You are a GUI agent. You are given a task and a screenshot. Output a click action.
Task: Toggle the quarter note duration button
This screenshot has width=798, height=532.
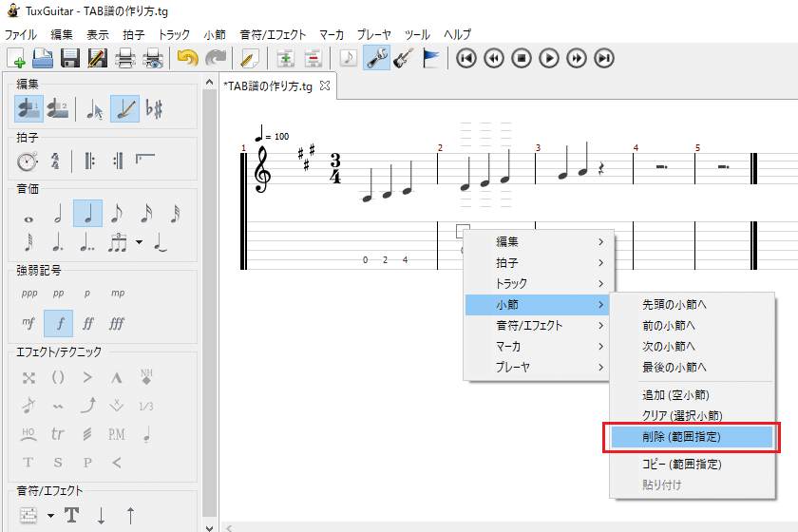87,214
